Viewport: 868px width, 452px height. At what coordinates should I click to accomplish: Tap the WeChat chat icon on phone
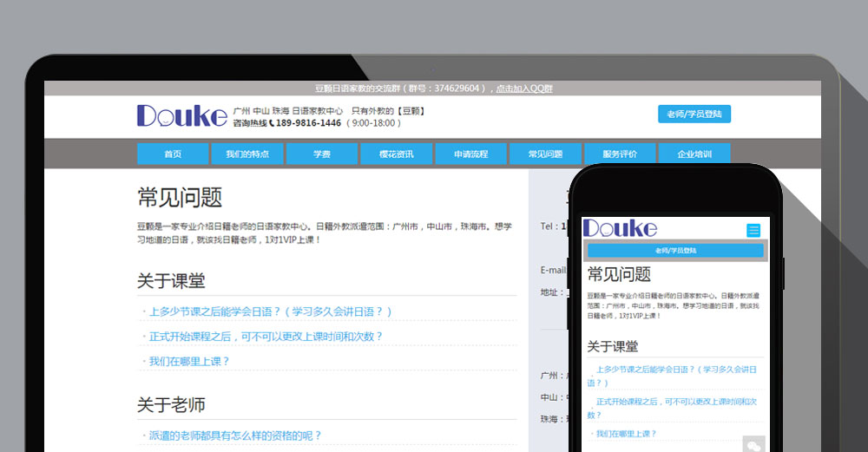pyautogui.click(x=753, y=445)
